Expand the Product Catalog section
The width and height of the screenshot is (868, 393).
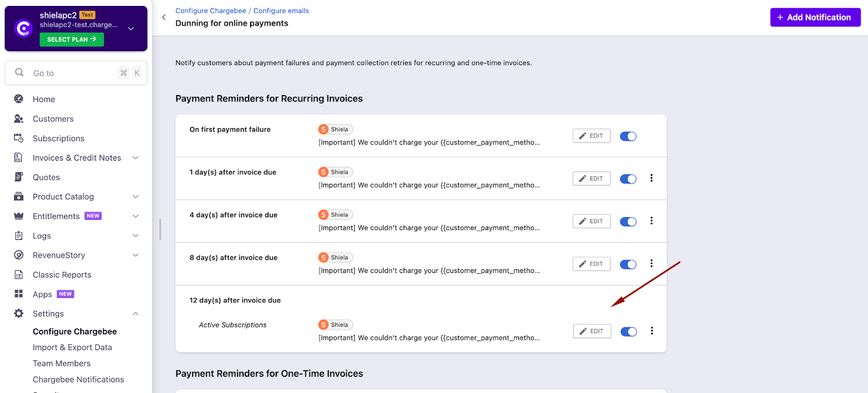136,196
